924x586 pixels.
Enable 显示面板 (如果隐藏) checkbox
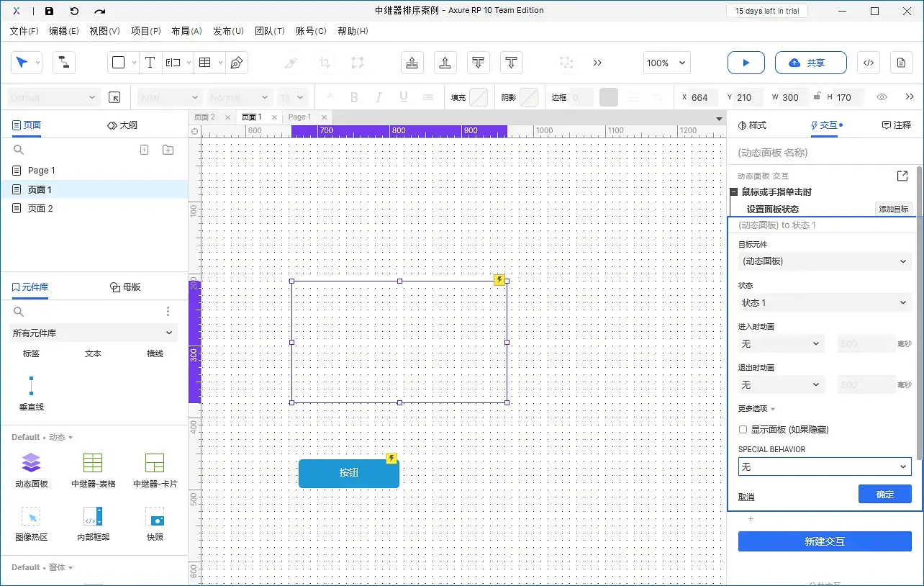[743, 430]
